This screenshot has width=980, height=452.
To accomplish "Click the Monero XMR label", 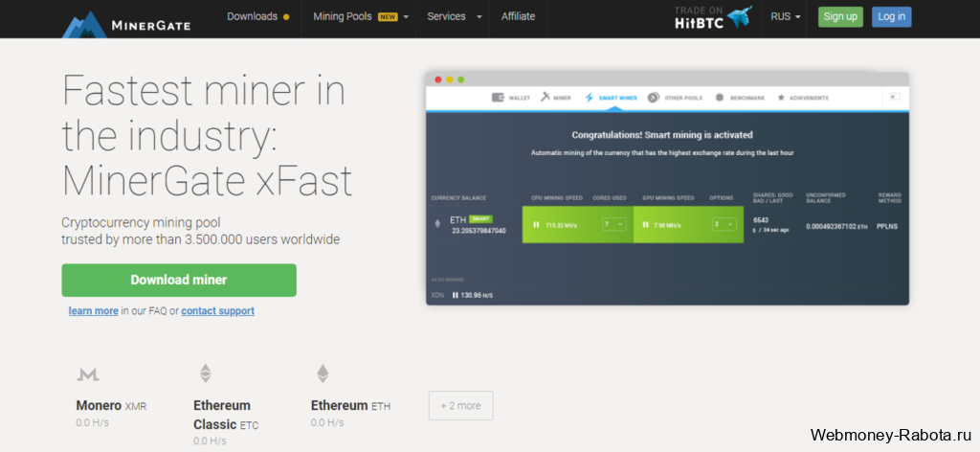I will point(111,406).
